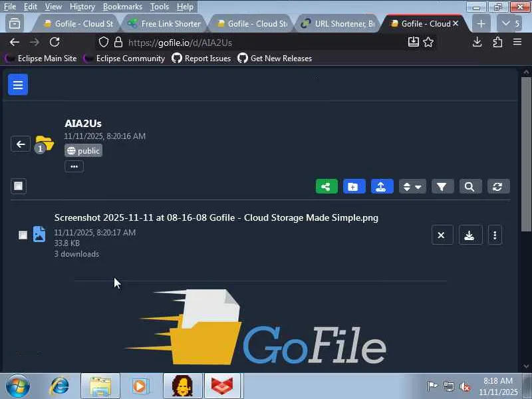Image resolution: width=532 pixels, height=399 pixels.
Task: Open the Gofile blue hamburger sidebar menu
Action: tap(18, 84)
